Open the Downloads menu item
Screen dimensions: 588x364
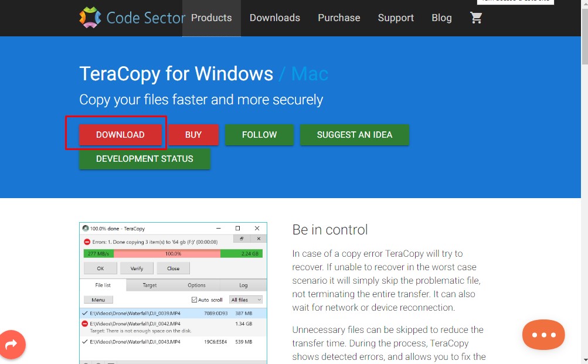click(275, 18)
